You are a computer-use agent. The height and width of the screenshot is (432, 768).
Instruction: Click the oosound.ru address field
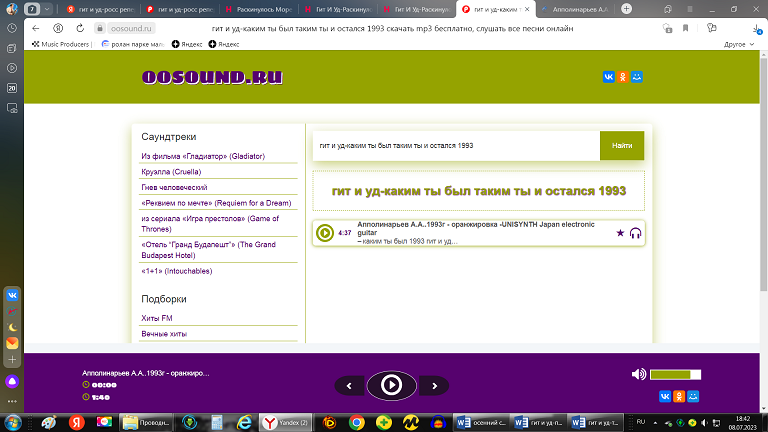[x=131, y=28]
